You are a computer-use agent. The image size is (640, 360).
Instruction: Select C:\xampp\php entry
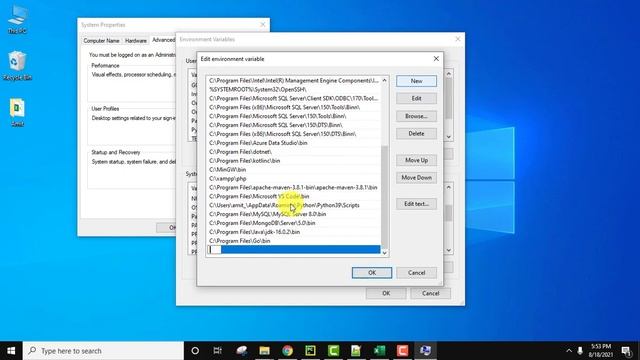pos(294,178)
